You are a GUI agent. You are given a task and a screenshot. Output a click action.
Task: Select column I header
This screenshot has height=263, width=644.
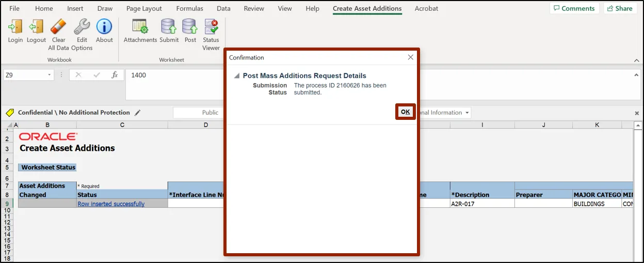click(x=482, y=125)
